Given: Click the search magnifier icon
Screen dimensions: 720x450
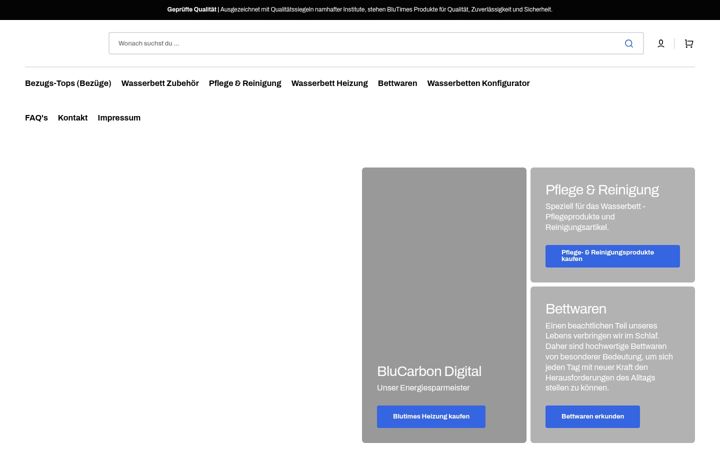Looking at the screenshot, I should (629, 44).
